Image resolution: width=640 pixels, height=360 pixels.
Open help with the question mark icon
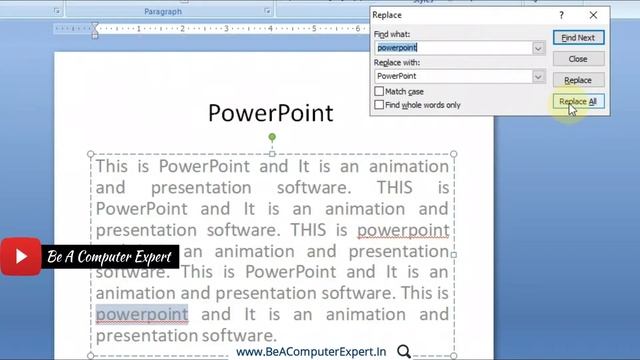pos(562,15)
